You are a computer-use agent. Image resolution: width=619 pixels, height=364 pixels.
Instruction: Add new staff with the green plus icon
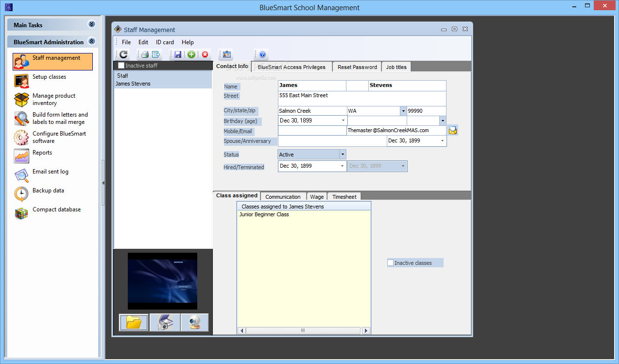191,54
